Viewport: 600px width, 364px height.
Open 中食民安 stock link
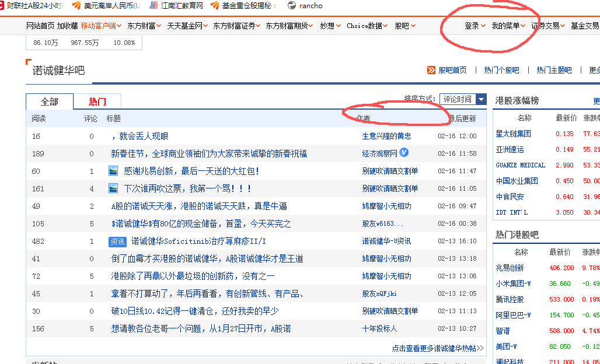tap(510, 197)
